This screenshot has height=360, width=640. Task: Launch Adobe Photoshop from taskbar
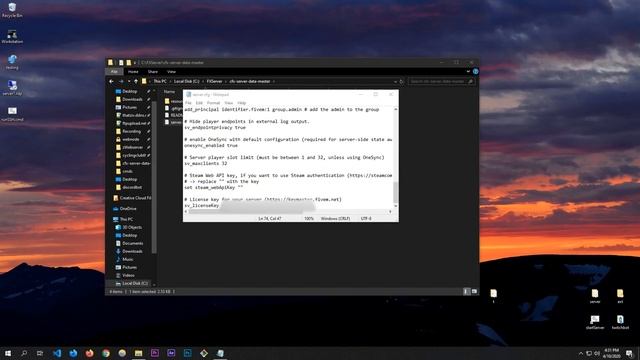[x=187, y=353]
